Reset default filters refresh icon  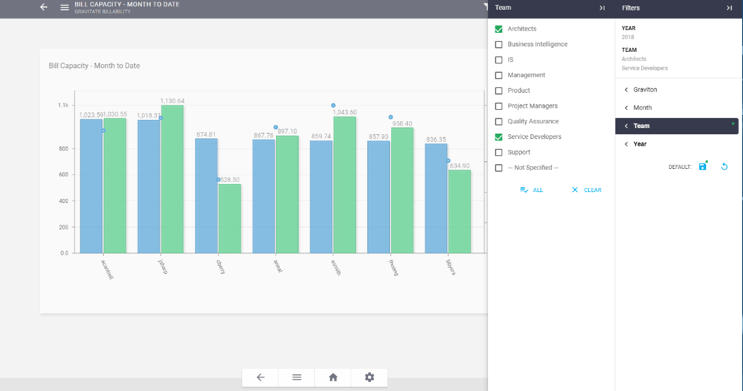724,166
